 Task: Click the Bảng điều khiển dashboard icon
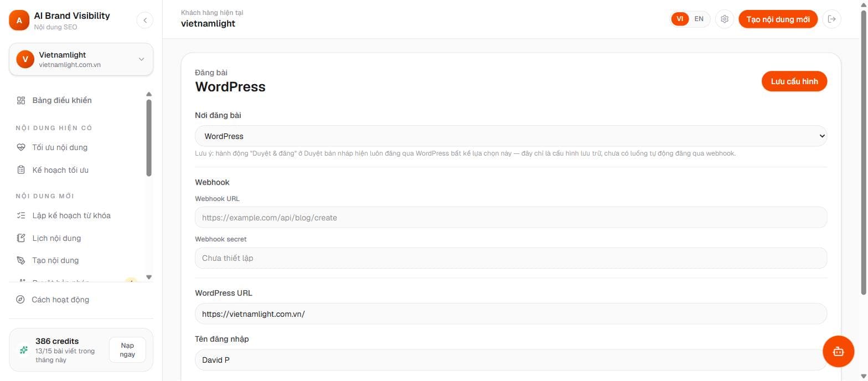pyautogui.click(x=21, y=100)
